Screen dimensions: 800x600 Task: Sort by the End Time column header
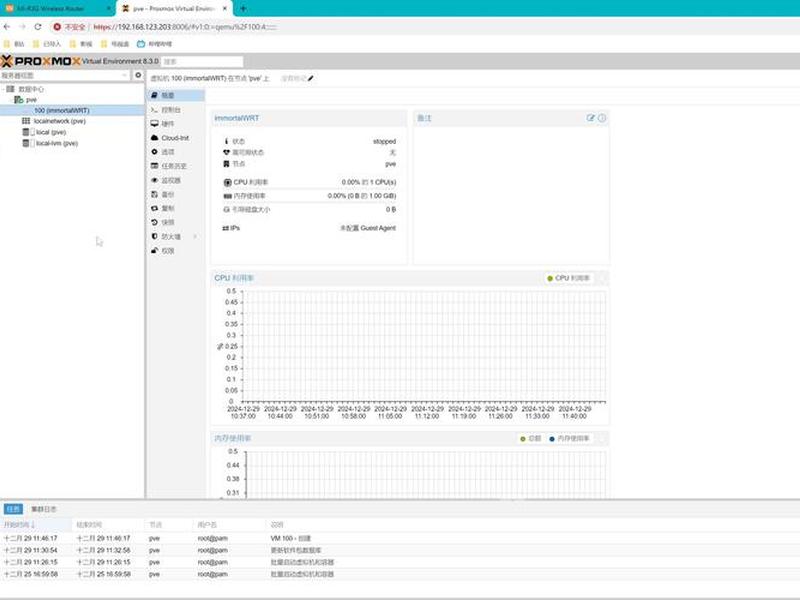point(109,524)
